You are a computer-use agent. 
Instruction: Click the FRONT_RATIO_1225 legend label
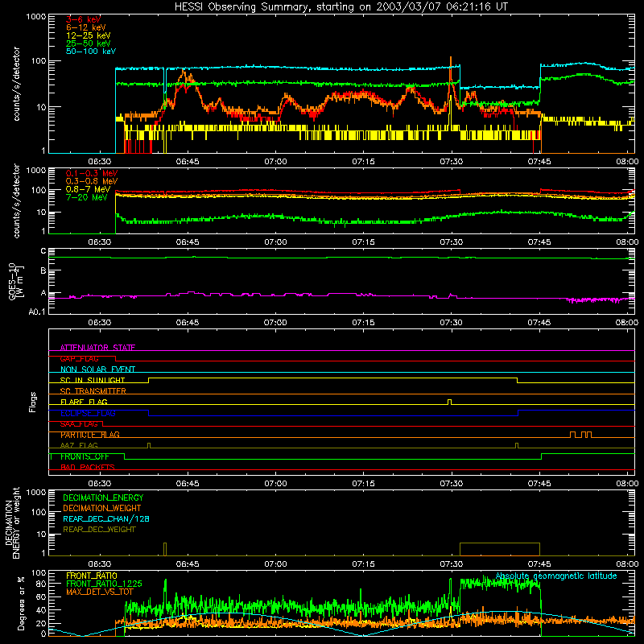(104, 584)
